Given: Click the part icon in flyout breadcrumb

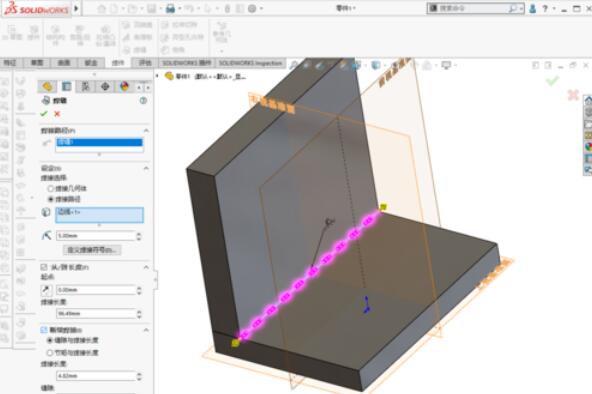Looking at the screenshot, I should pyautogui.click(x=169, y=76).
